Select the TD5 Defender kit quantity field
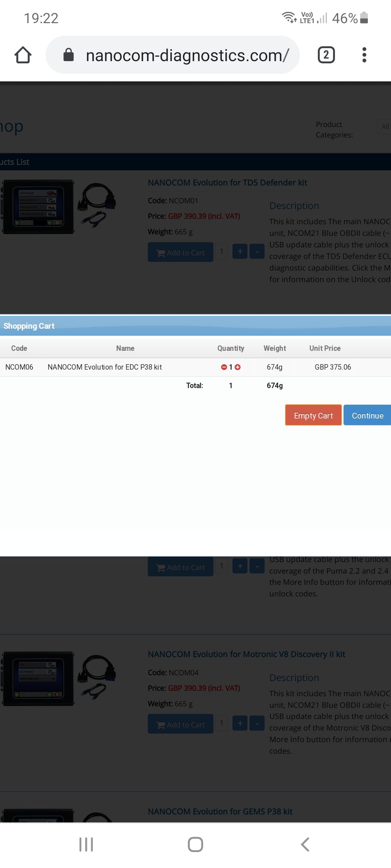Viewport: 391px width, 868px height. pyautogui.click(x=222, y=251)
